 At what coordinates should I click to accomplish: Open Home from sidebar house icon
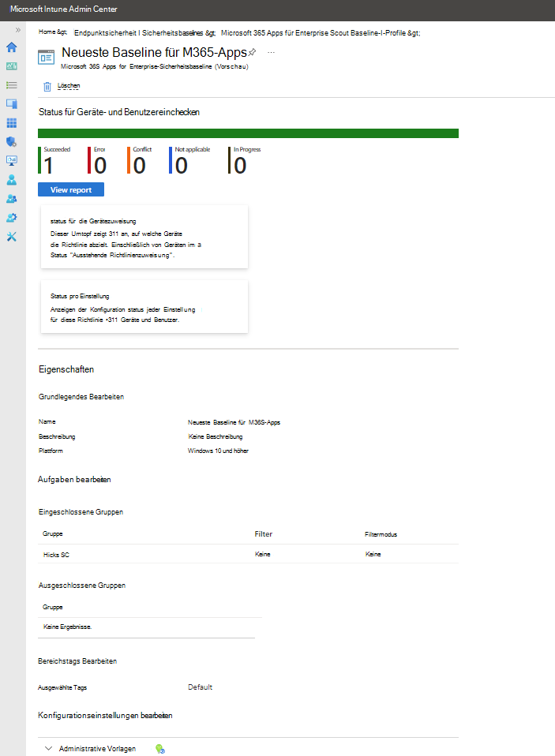click(12, 47)
